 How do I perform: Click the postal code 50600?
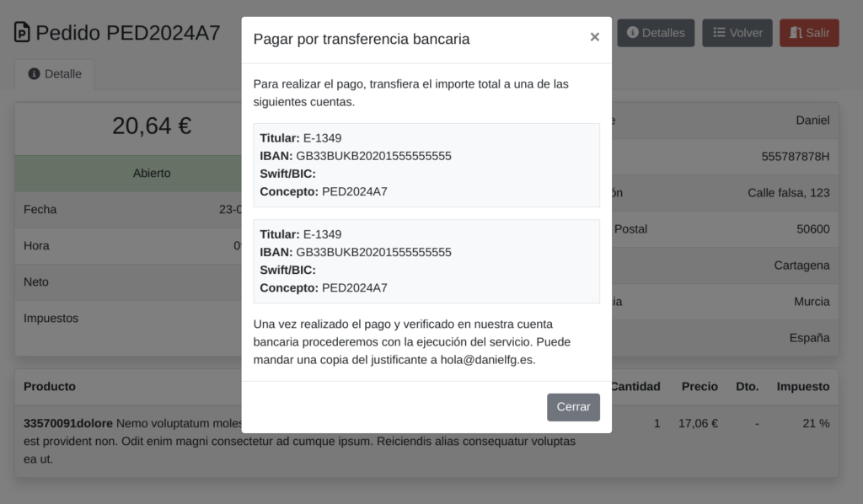coord(813,229)
